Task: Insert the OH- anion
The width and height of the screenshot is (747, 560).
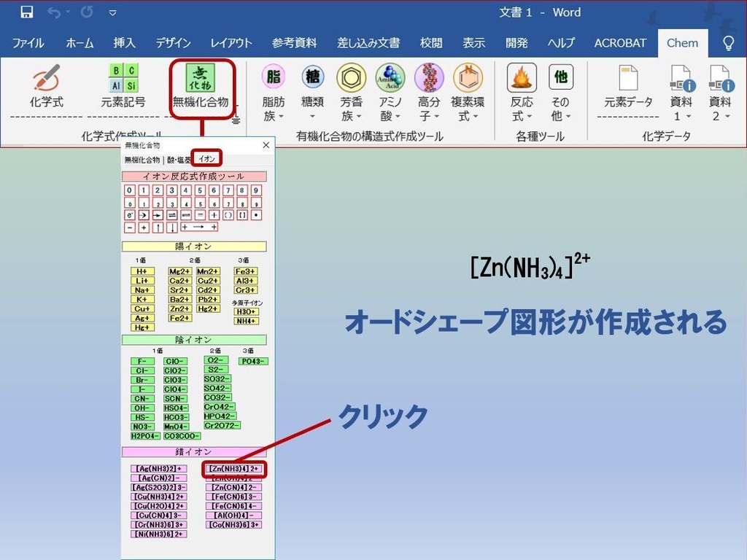Action: click(x=142, y=408)
